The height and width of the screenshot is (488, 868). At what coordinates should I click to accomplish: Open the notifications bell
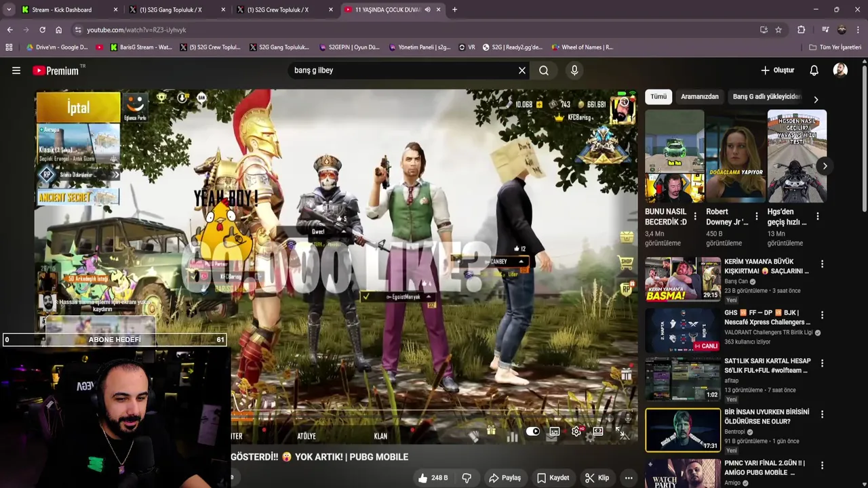point(814,70)
